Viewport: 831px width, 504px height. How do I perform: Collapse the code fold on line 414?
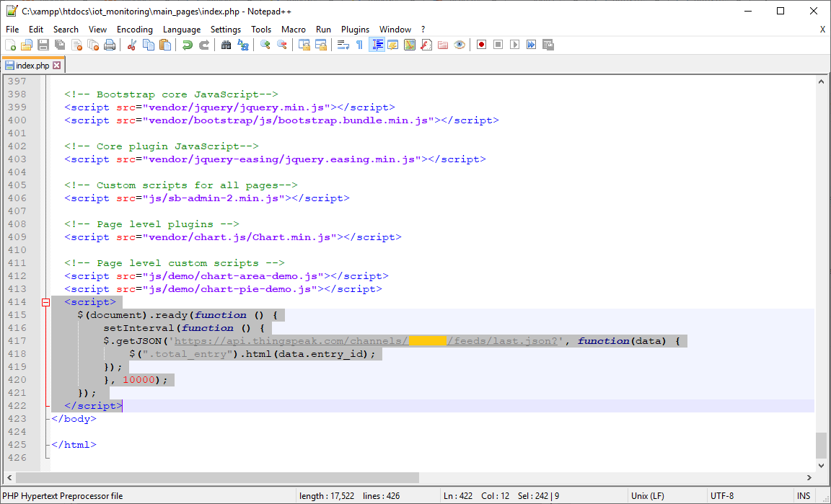(45, 301)
